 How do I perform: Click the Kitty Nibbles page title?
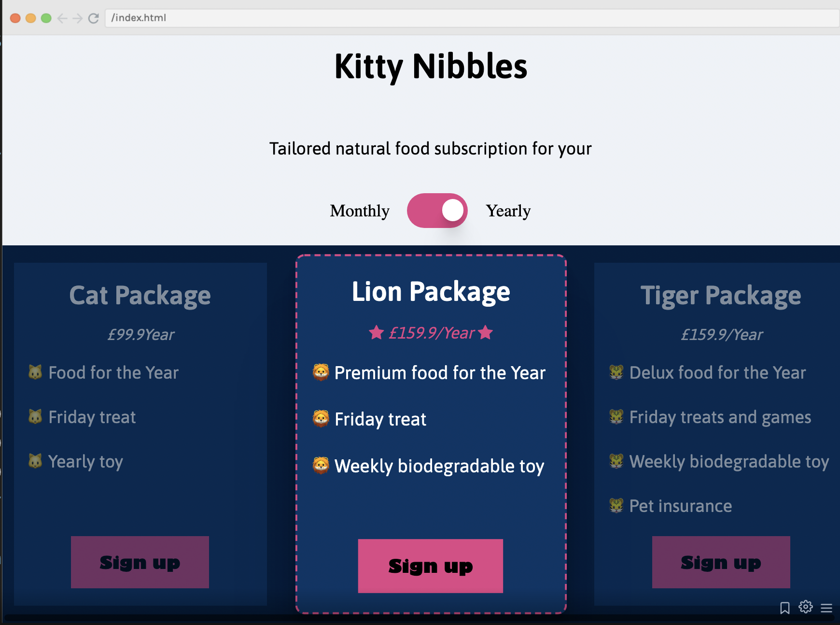[x=431, y=67]
